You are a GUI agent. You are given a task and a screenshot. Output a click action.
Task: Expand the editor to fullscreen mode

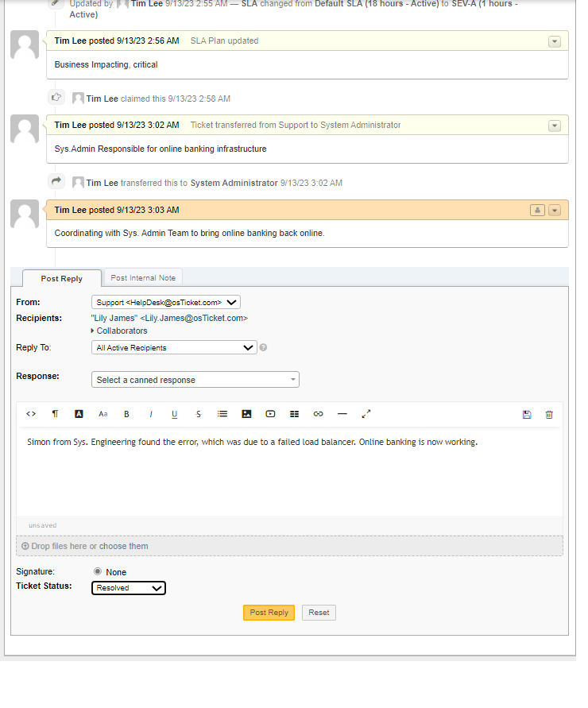click(365, 413)
